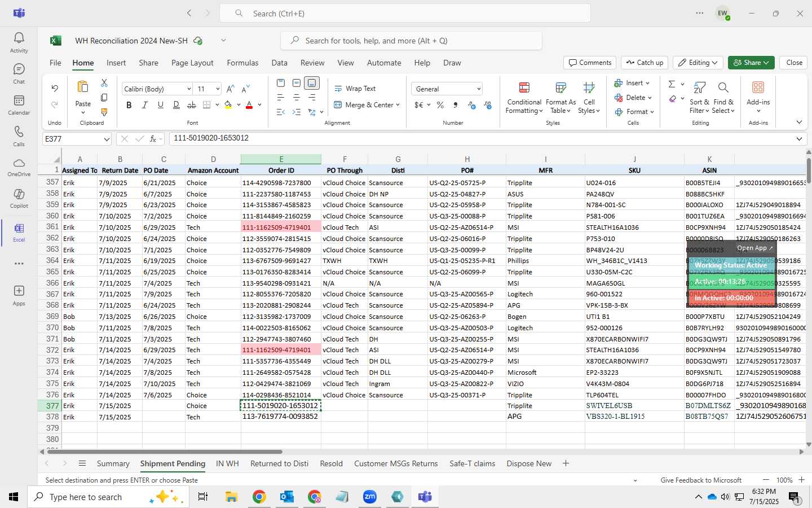Open Calendar in Teams sidebar
Screen dimensions: 812x508
[x=19, y=105]
